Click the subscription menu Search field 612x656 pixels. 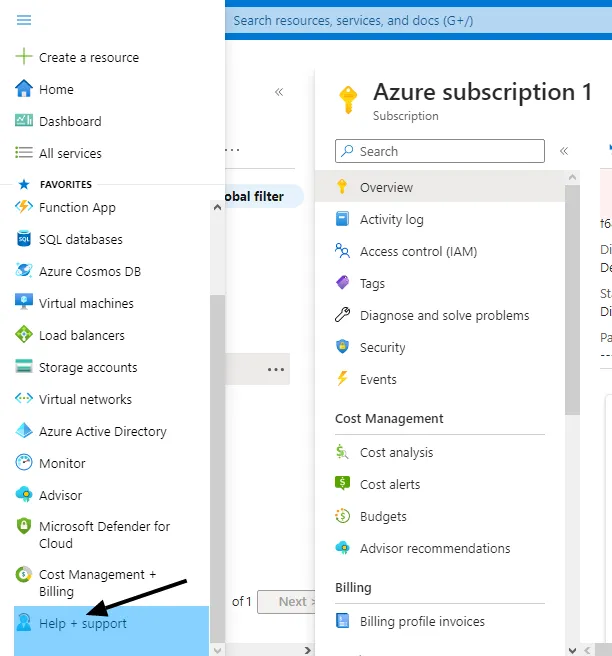tap(440, 151)
